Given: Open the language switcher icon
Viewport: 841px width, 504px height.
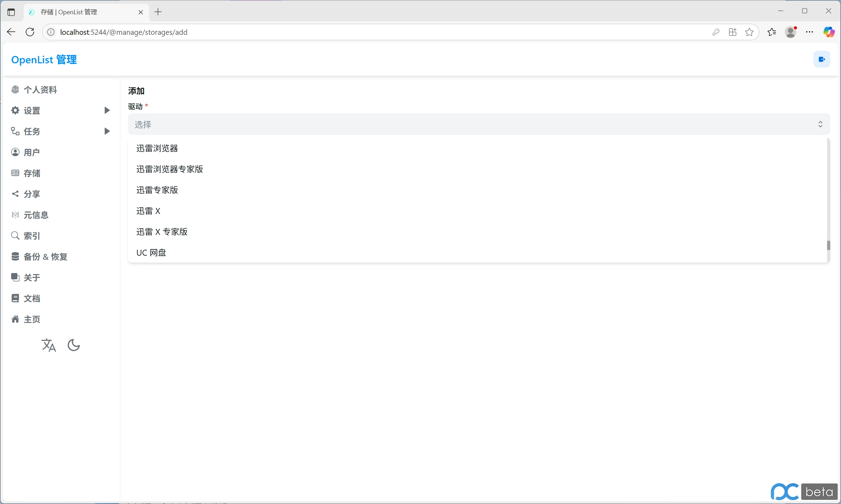Looking at the screenshot, I should [x=49, y=345].
